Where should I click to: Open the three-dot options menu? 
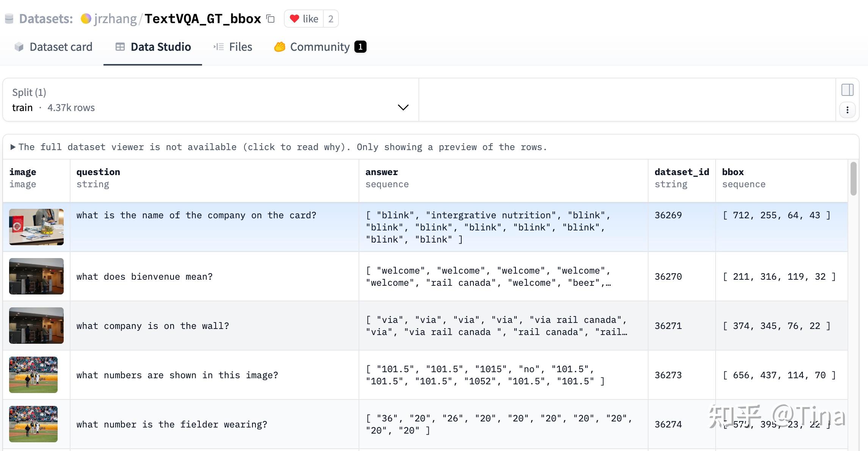(x=847, y=110)
